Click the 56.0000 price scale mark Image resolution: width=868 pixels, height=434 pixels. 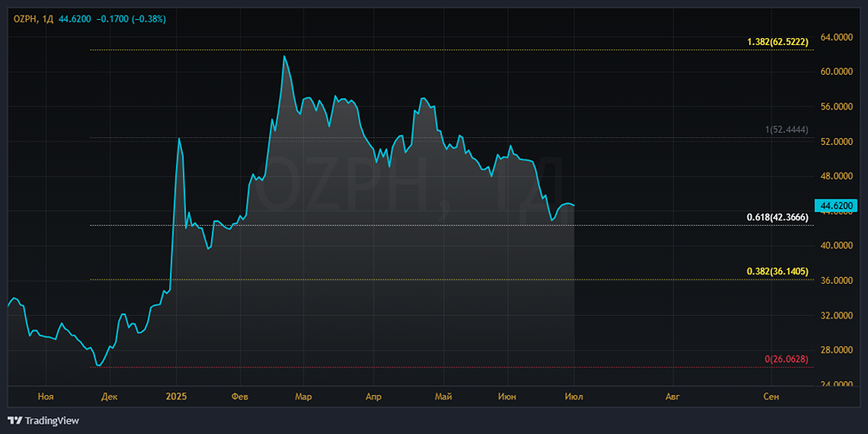pyautogui.click(x=838, y=107)
